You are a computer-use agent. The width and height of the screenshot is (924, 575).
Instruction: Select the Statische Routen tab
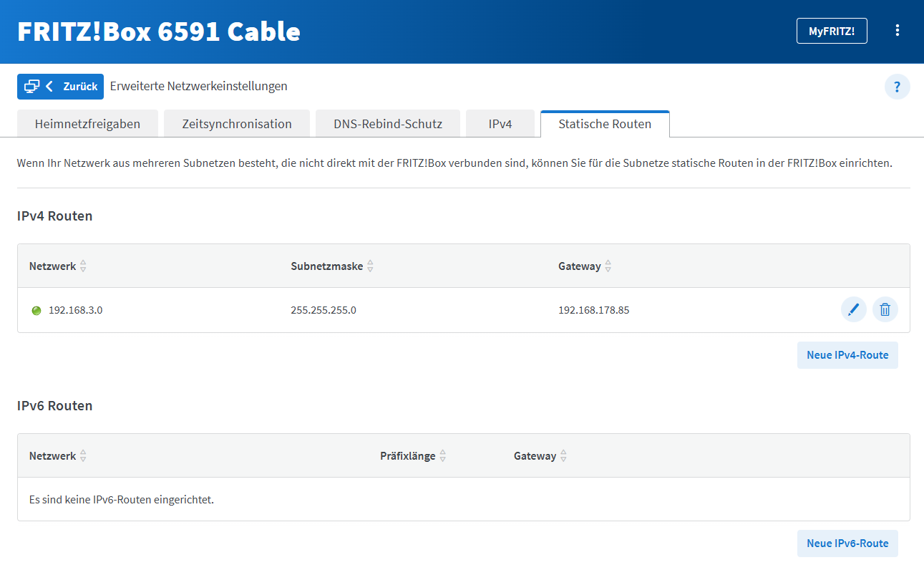tap(605, 124)
